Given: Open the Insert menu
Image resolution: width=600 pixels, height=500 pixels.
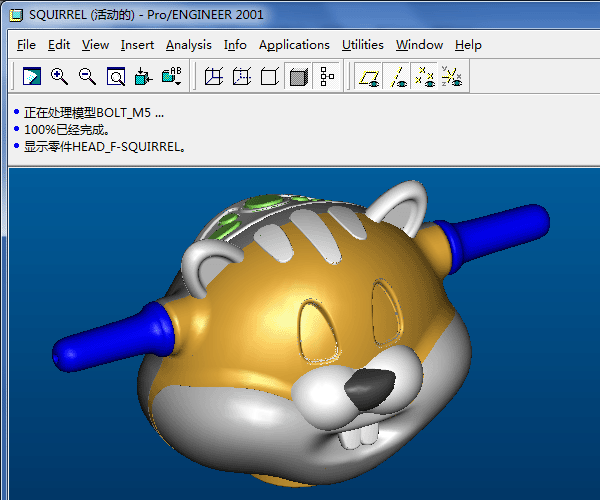Looking at the screenshot, I should [x=137, y=45].
